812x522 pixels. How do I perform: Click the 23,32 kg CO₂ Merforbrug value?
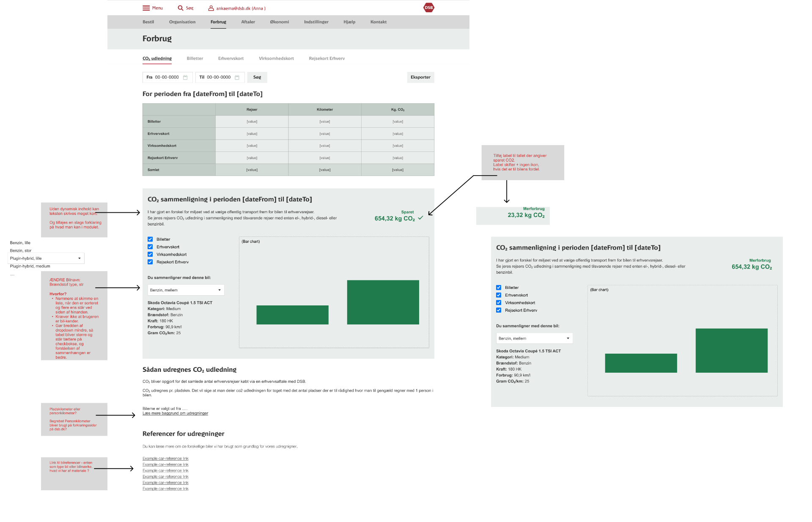[x=526, y=215]
